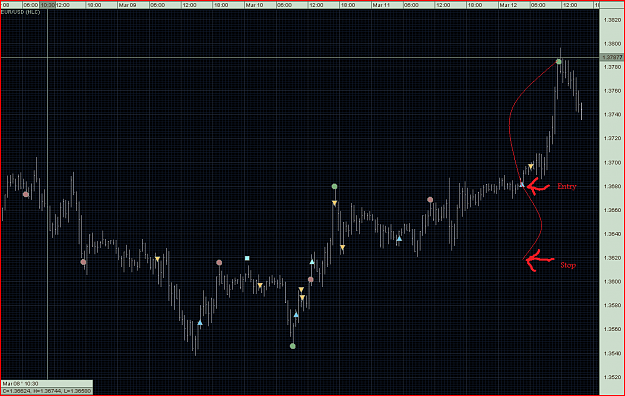This screenshot has height=396, width=625.
Task: Select the 1.3580 price axis label
Action: (x=612, y=305)
